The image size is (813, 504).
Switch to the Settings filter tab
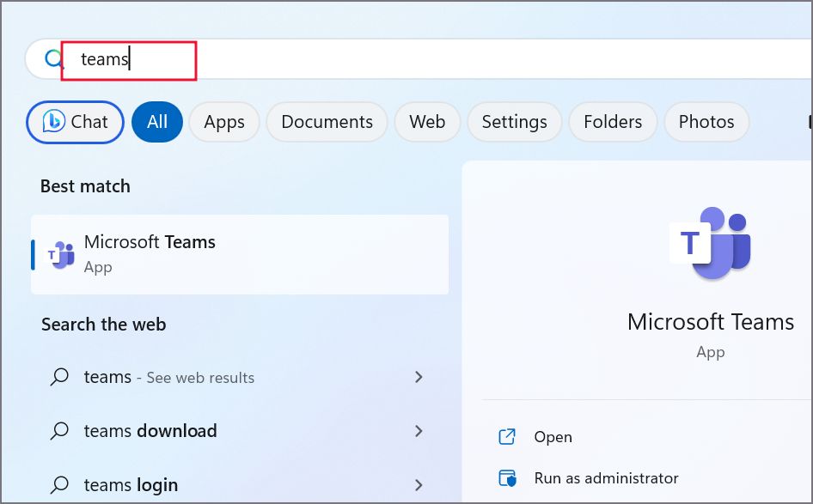point(514,122)
